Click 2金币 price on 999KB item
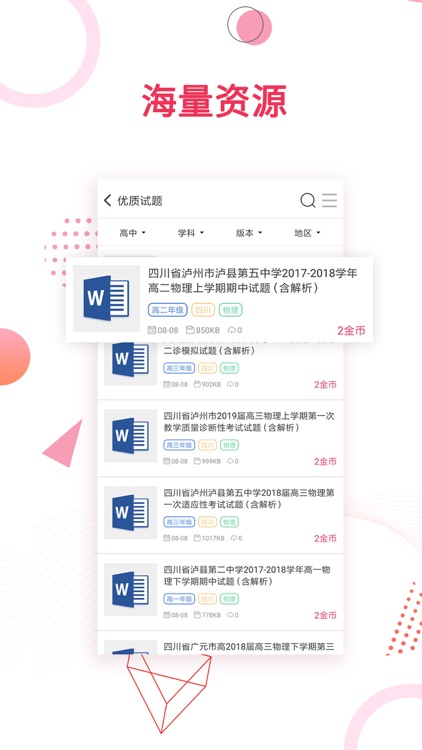This screenshot has width=422, height=750. coord(325,462)
